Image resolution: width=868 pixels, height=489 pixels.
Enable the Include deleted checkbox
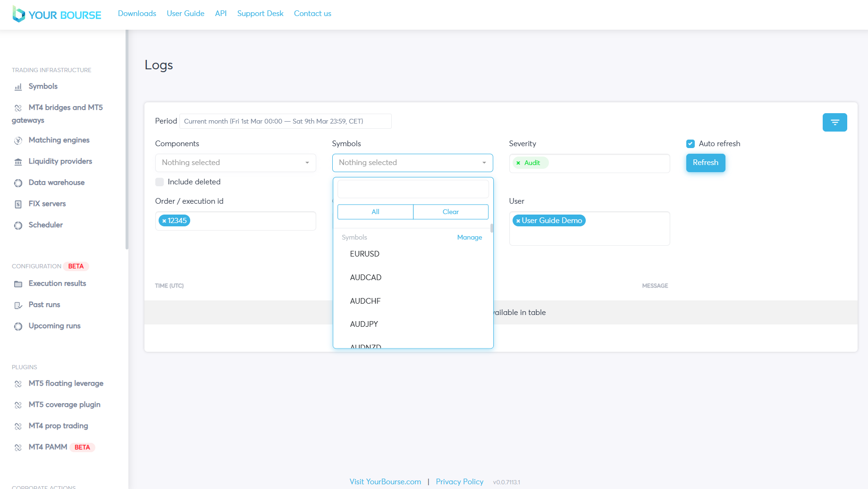tap(160, 182)
